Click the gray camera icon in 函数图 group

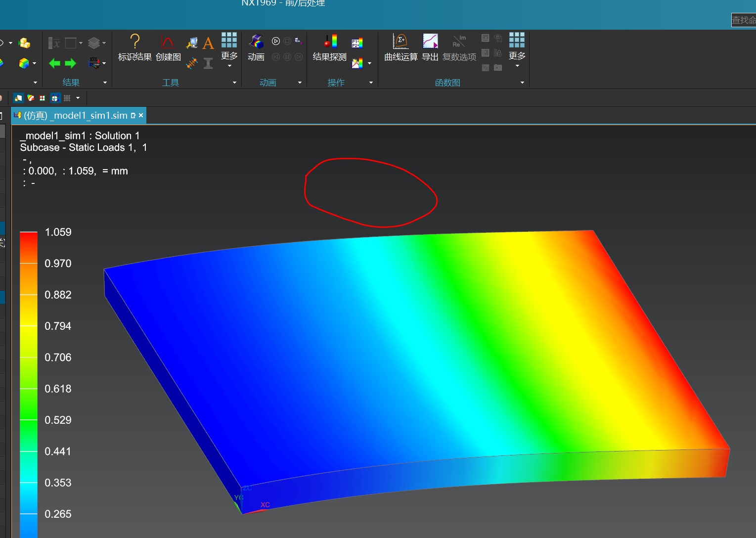498,67
